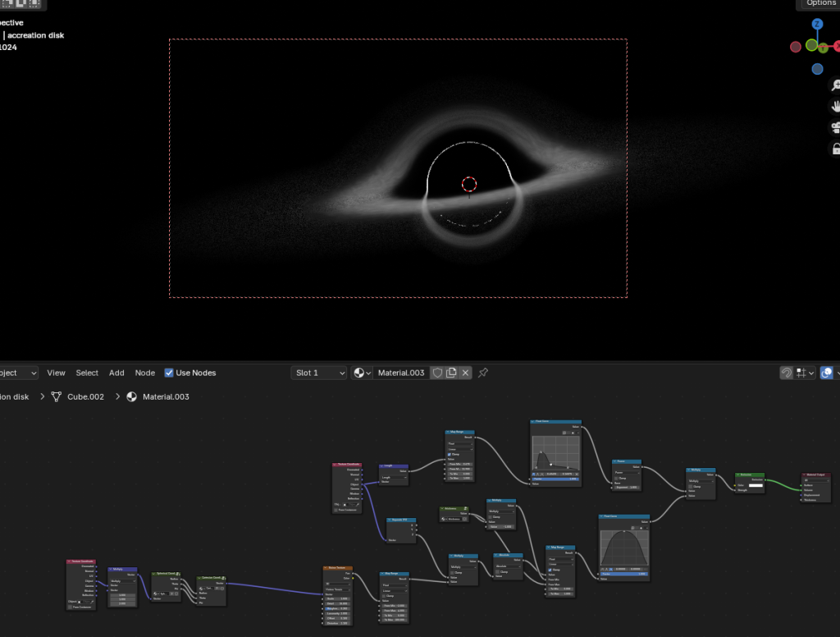Click the Emission Color white swatch
The width and height of the screenshot is (840, 637).
pos(756,485)
